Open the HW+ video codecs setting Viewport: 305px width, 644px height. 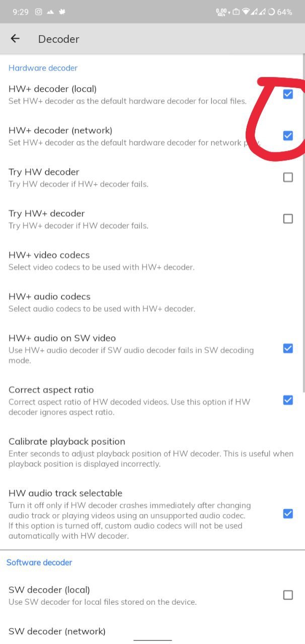pyautogui.click(x=152, y=260)
